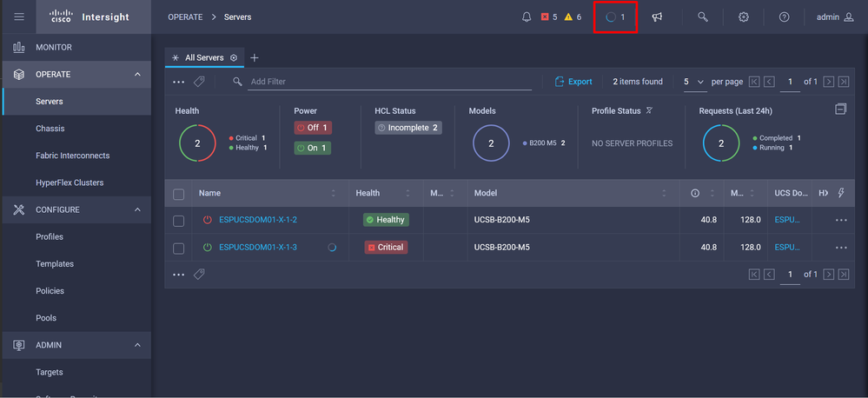Select all servers with header checkbox
The width and height of the screenshot is (868, 398).
(178, 194)
